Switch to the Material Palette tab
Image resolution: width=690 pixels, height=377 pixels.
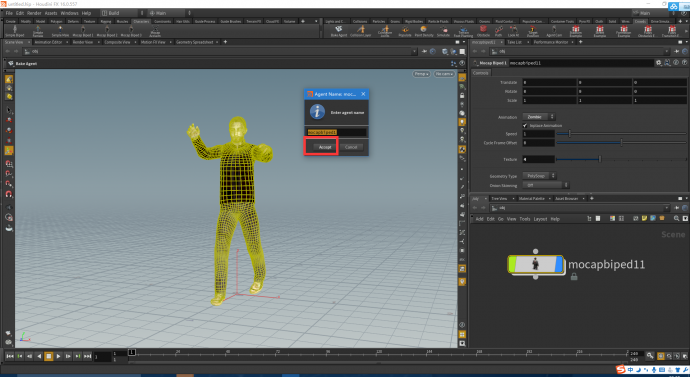532,198
